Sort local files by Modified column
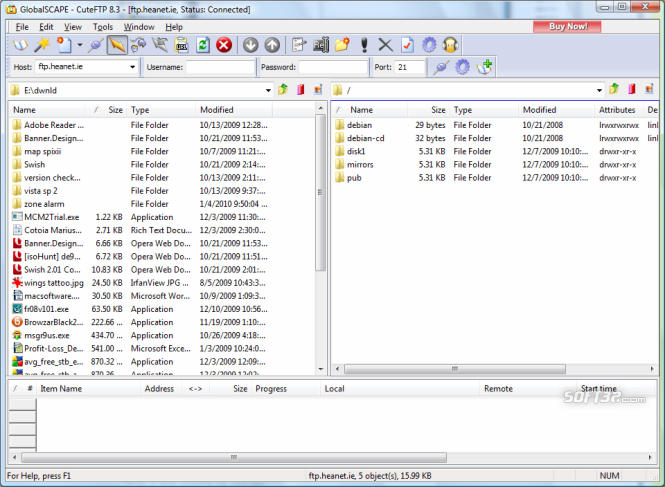 234,110
